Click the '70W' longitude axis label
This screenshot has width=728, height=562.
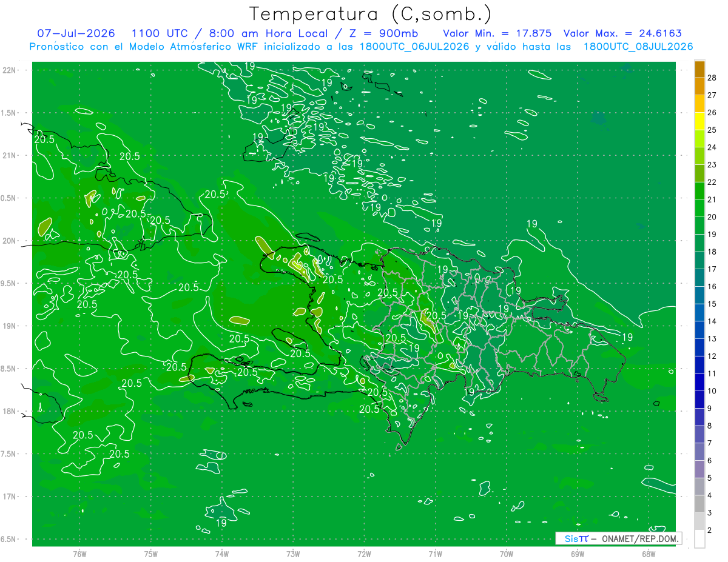pos(507,554)
